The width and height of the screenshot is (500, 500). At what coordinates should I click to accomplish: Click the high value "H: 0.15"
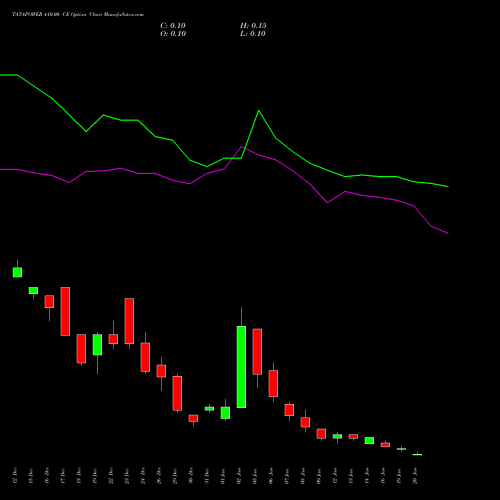[x=253, y=26]
